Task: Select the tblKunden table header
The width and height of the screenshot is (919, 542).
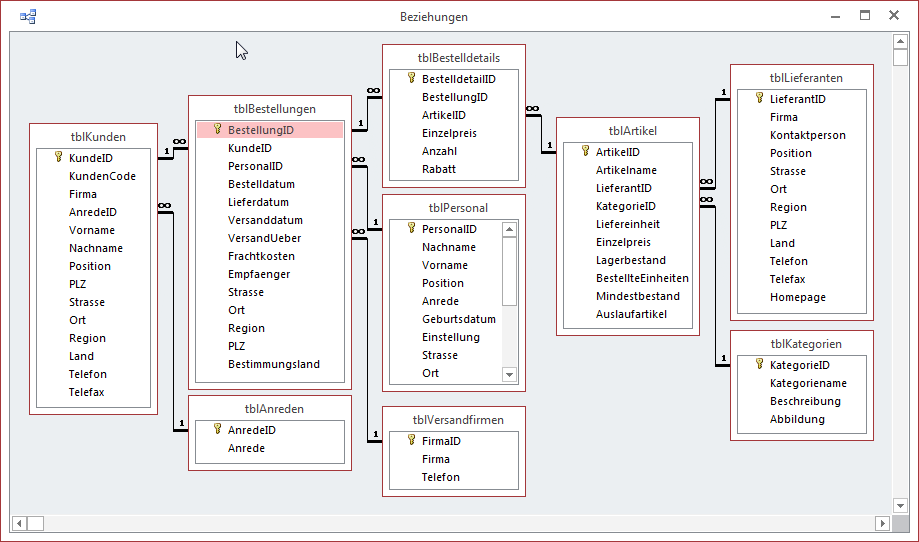Action: 99,137
